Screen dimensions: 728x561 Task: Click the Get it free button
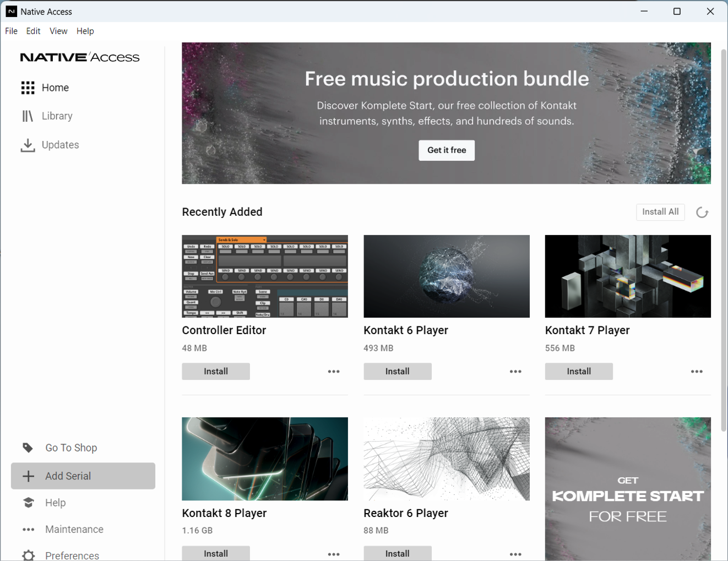pyautogui.click(x=447, y=150)
